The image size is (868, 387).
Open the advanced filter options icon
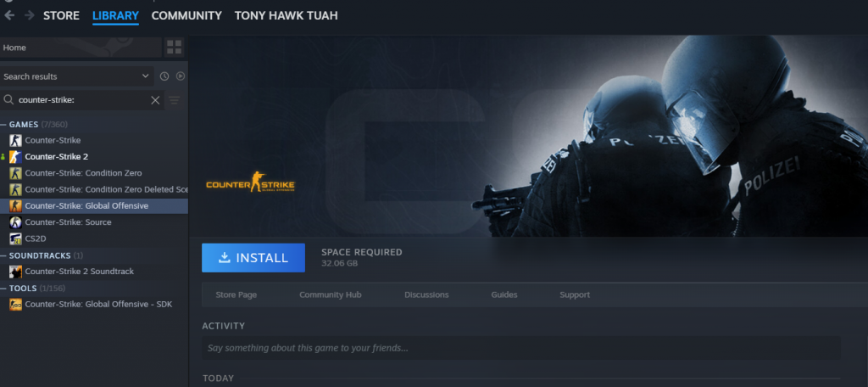tap(175, 100)
